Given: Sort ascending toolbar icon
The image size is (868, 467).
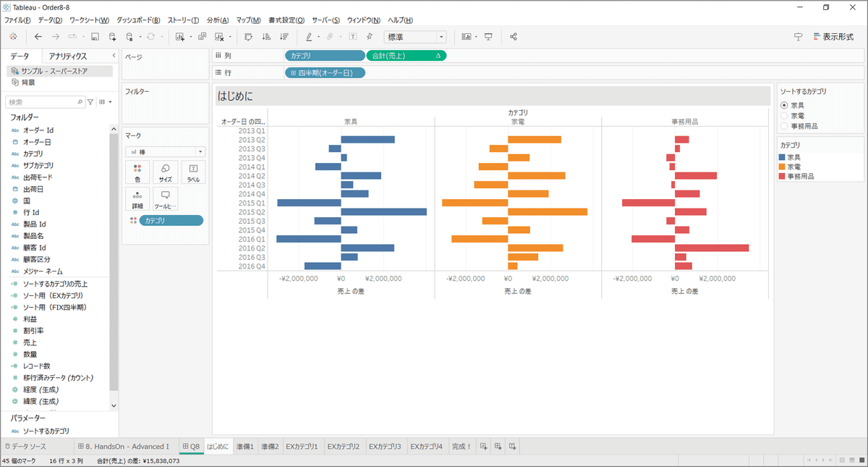Looking at the screenshot, I should point(266,36).
